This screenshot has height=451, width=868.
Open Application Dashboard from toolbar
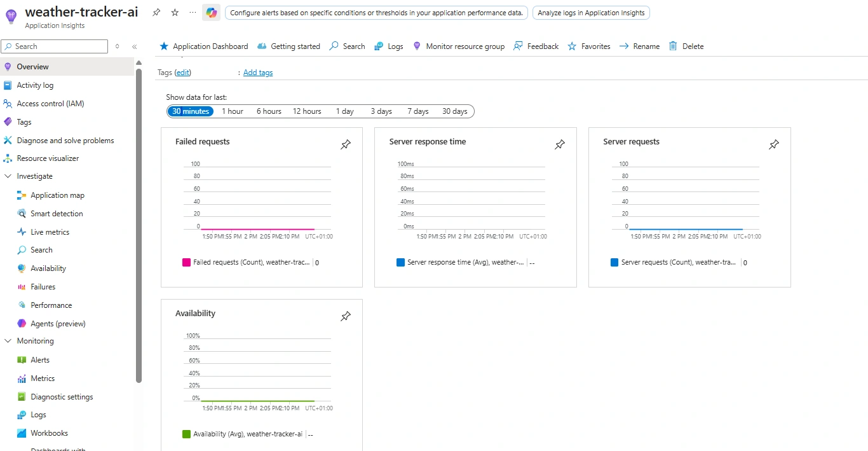[x=203, y=46]
